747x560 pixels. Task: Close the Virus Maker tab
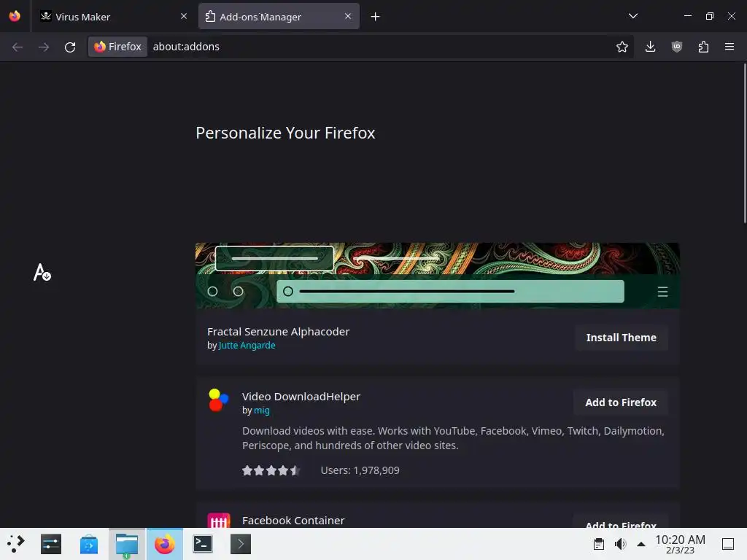183,16
